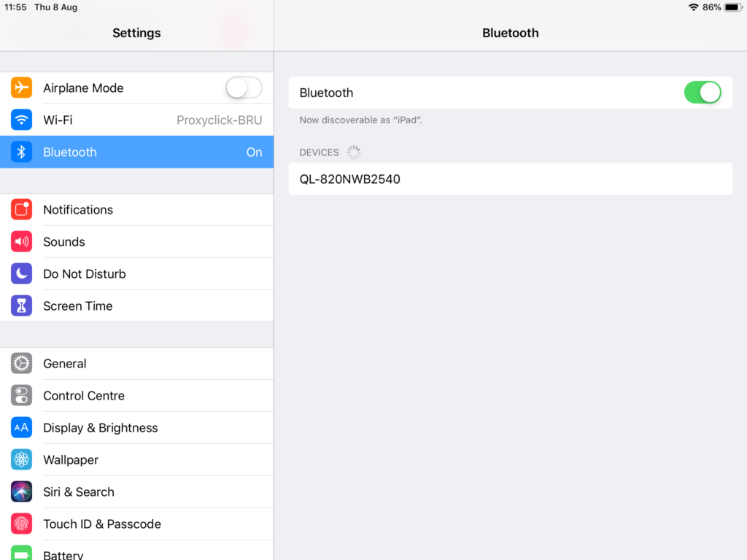The height and width of the screenshot is (560, 747).
Task: Tap the Proxyclick-BRU Wi-Fi network label
Action: point(219,120)
